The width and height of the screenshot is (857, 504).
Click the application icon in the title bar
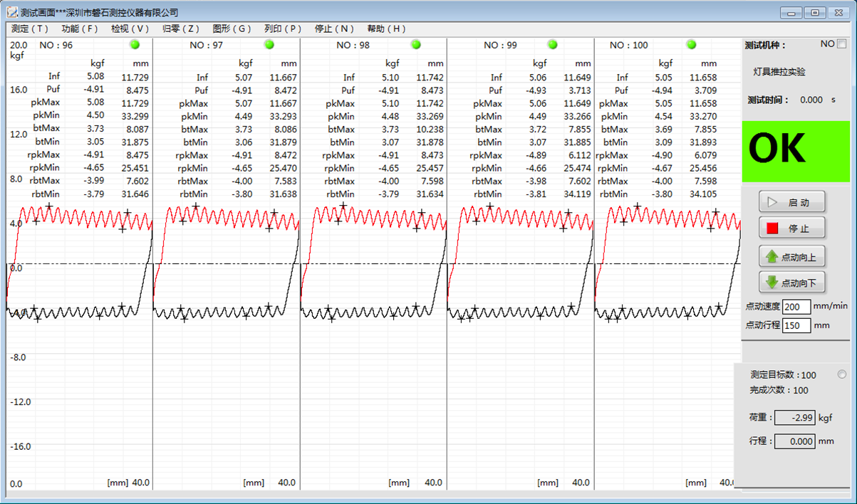(12, 12)
